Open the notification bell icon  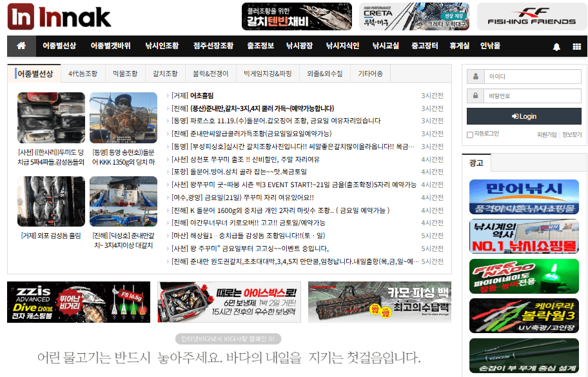click(555, 46)
